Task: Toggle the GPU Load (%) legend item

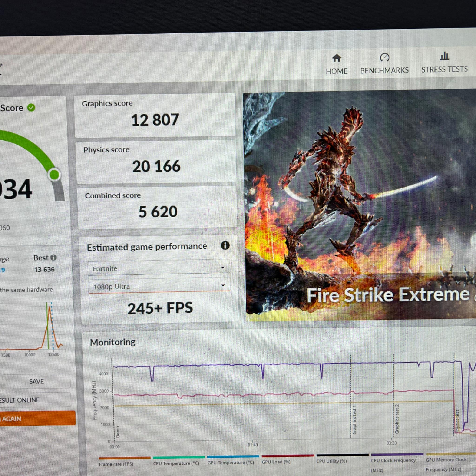Action: 288,459
